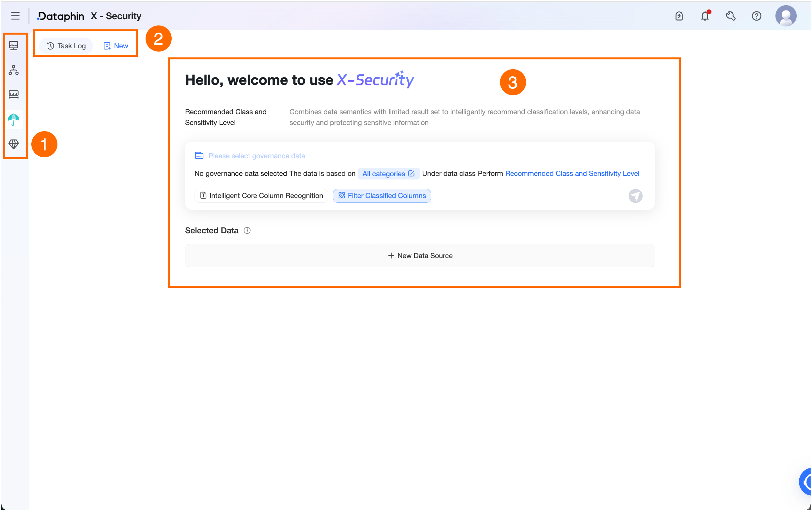Open the notifications bell
812x511 pixels.
tap(705, 16)
